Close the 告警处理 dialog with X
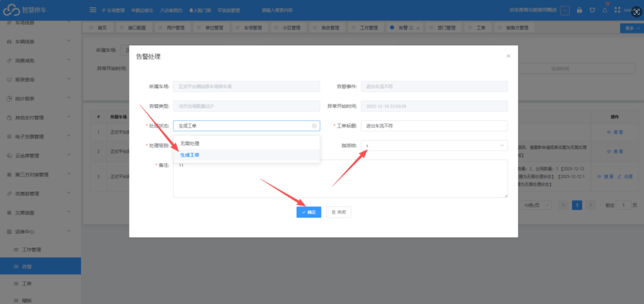Viewport: 644px width, 304px height. 508,56
